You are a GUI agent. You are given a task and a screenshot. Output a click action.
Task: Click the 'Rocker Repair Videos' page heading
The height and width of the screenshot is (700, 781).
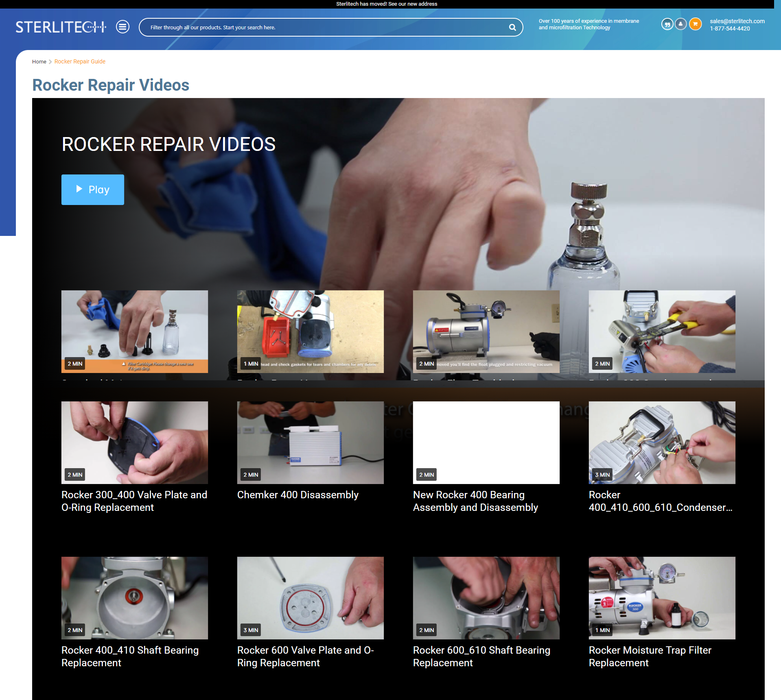[111, 85]
